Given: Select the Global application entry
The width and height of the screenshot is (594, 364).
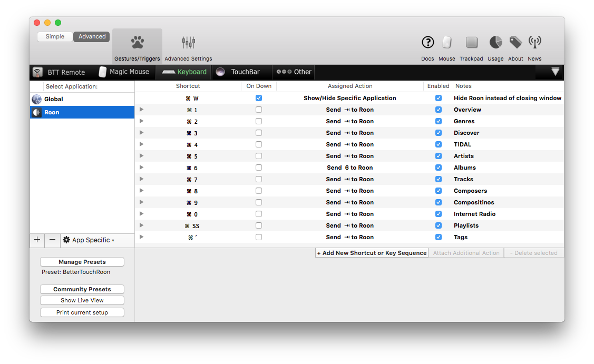Looking at the screenshot, I should coord(82,99).
